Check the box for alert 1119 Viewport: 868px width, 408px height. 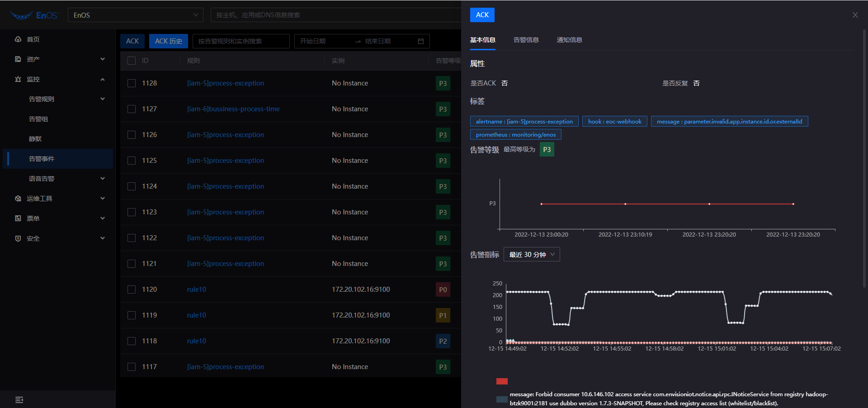click(x=132, y=315)
